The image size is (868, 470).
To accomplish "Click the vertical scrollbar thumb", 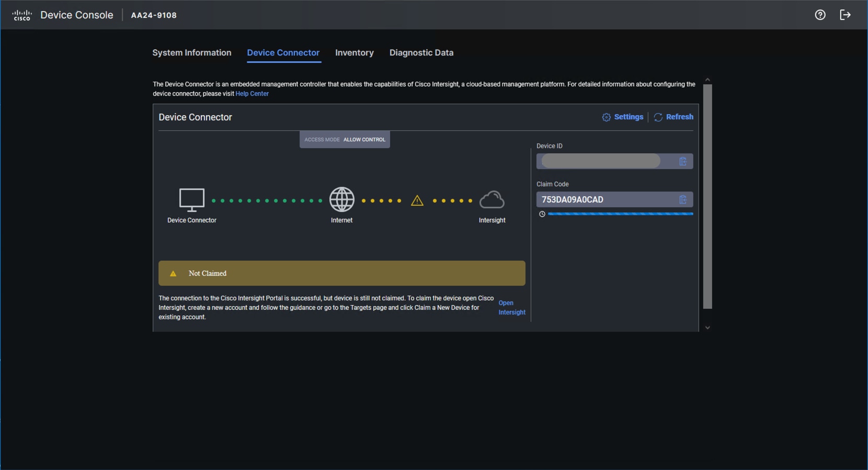I will pyautogui.click(x=707, y=196).
